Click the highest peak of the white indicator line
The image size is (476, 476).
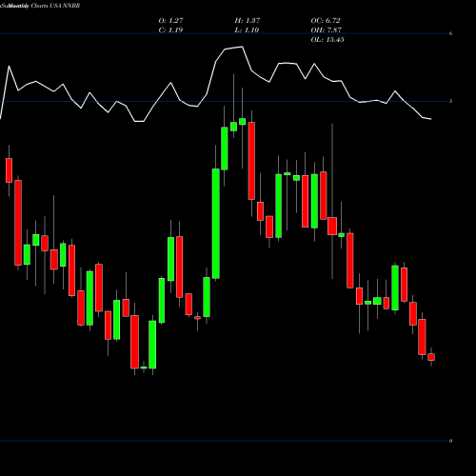[243, 47]
